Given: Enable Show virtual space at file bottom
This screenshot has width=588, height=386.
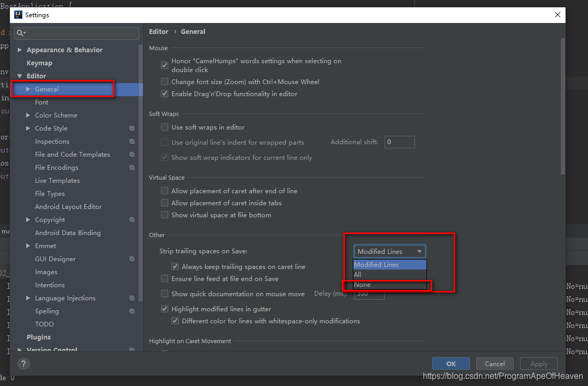Looking at the screenshot, I should 165,215.
